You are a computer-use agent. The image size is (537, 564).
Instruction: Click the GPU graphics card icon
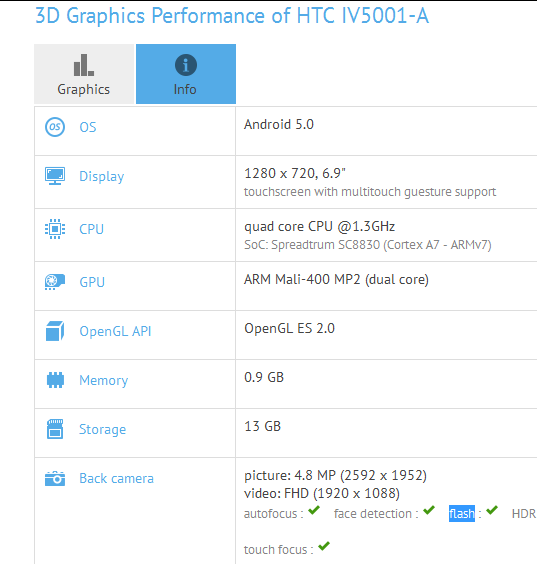[55, 282]
